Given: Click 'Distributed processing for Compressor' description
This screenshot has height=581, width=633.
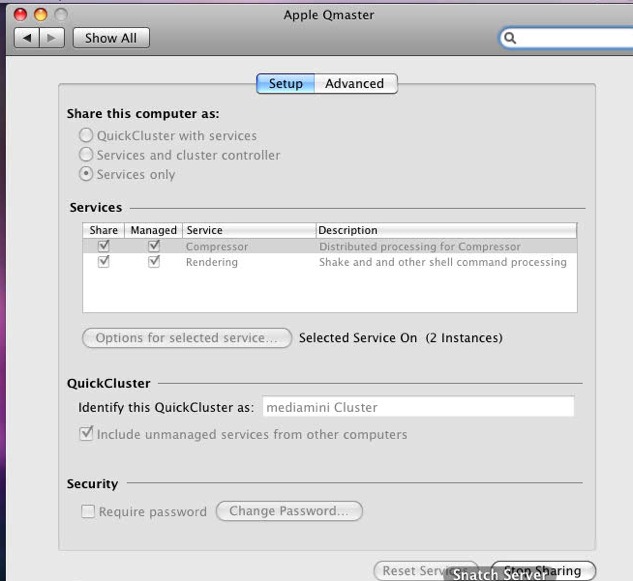Looking at the screenshot, I should point(420,246).
